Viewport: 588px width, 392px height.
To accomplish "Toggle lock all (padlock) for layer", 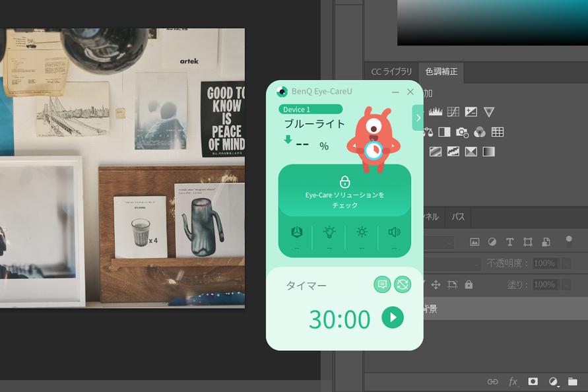I will click(469, 284).
